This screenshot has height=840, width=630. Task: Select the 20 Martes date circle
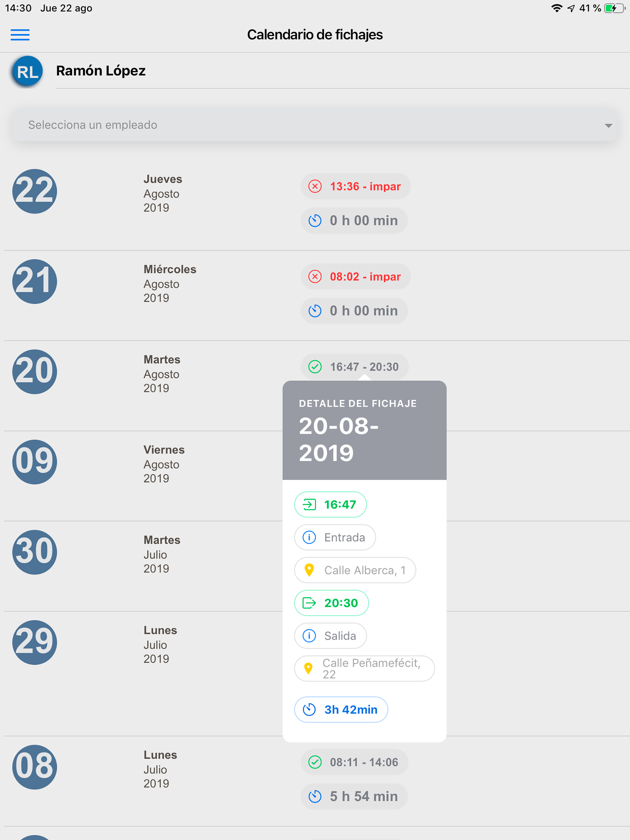pyautogui.click(x=34, y=371)
